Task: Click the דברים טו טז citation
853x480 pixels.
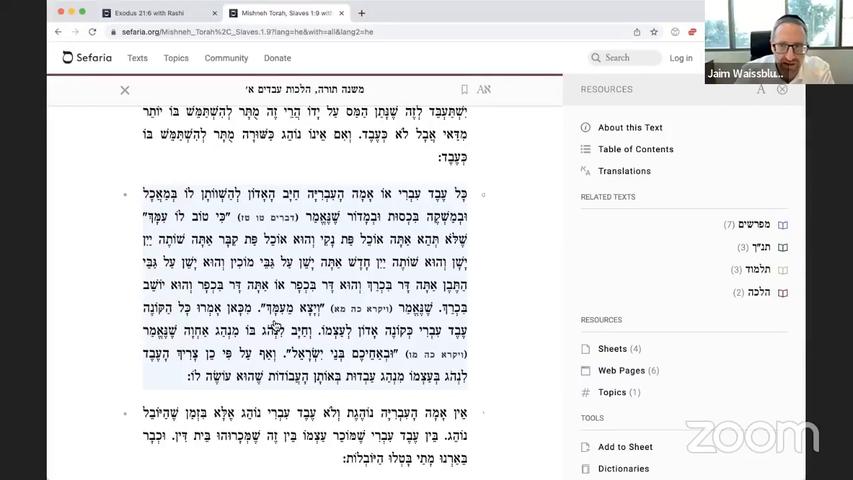Action: click(268, 218)
